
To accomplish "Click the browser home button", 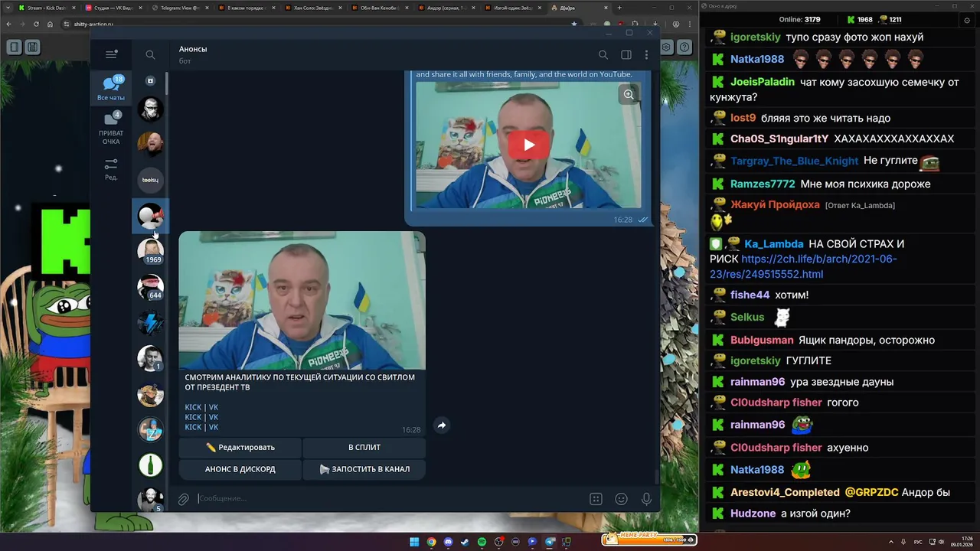I will click(50, 24).
